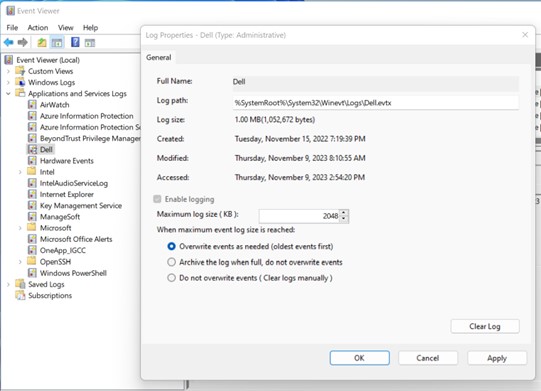
Task: Click the Windows Logs folder icon
Action: [x=20, y=82]
